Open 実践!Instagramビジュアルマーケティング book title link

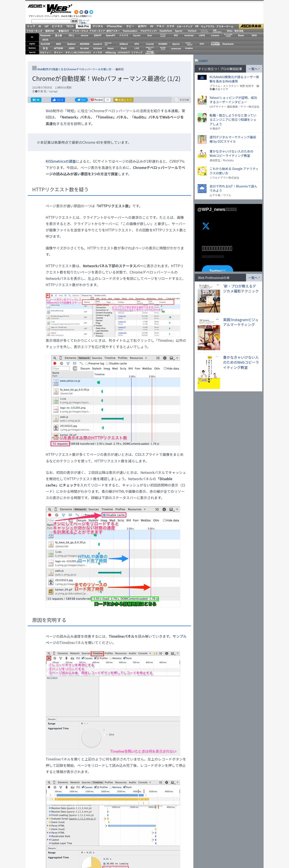click(241, 322)
